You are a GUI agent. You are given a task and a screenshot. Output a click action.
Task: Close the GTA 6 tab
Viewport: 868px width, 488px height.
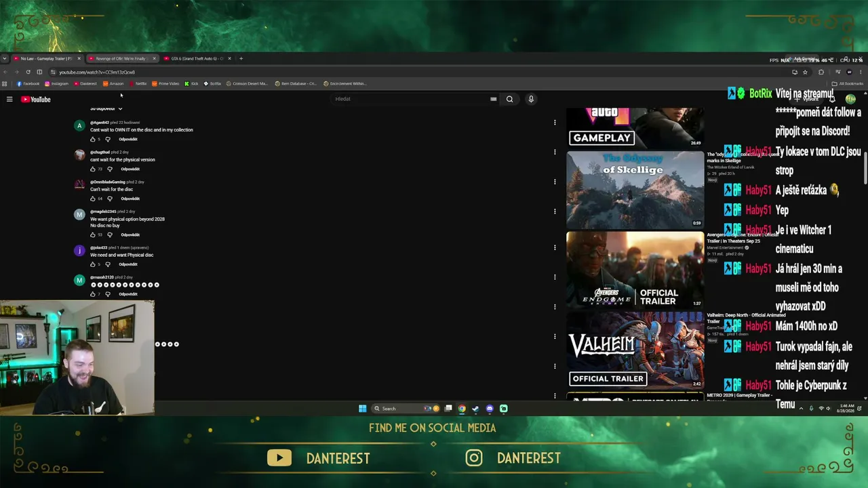(229, 58)
